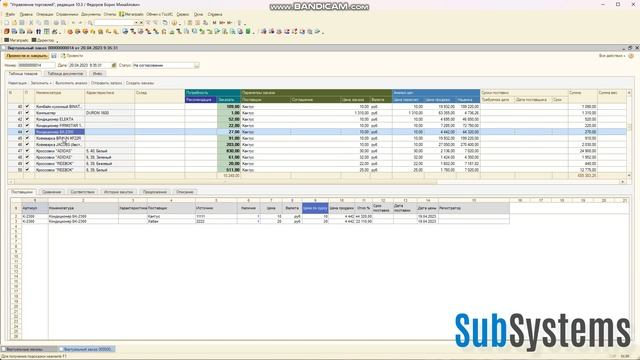Click the Save diskette icon in main toolbar
The image size is (640, 360).
click(x=22, y=22)
